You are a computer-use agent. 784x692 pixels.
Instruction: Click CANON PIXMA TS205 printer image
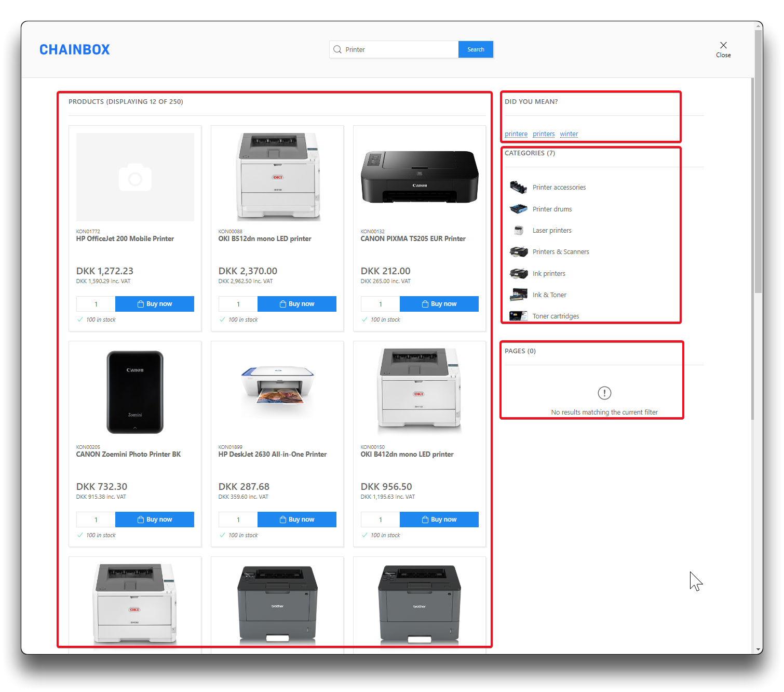(x=420, y=177)
